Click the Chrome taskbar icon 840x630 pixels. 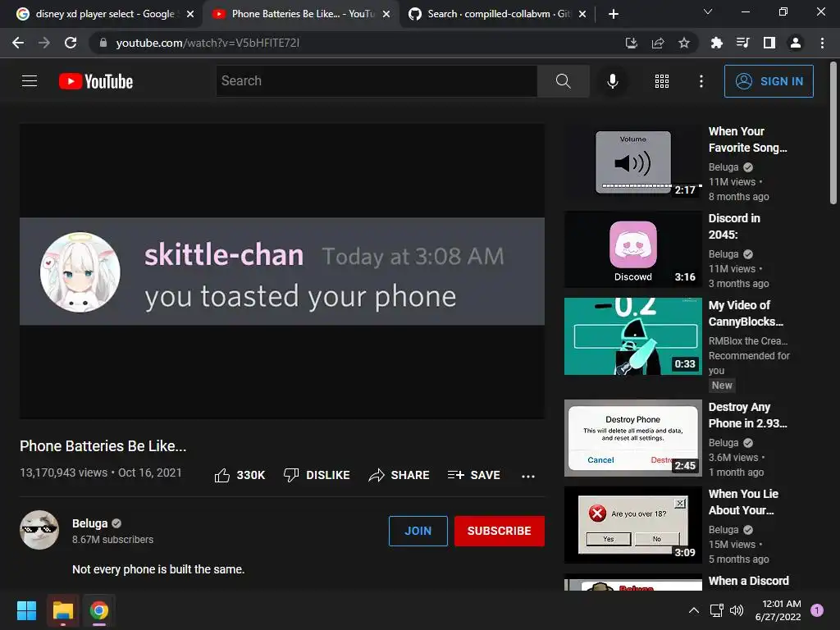click(99, 610)
